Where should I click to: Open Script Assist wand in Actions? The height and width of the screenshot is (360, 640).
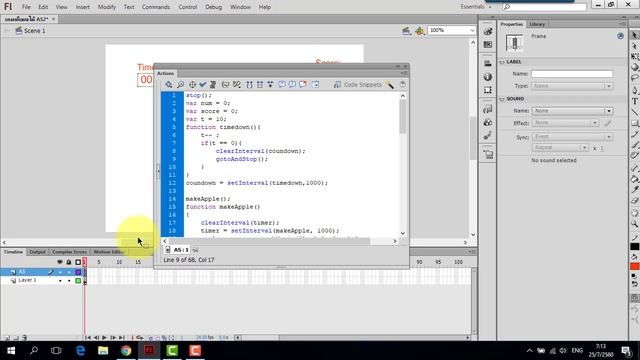tap(391, 84)
